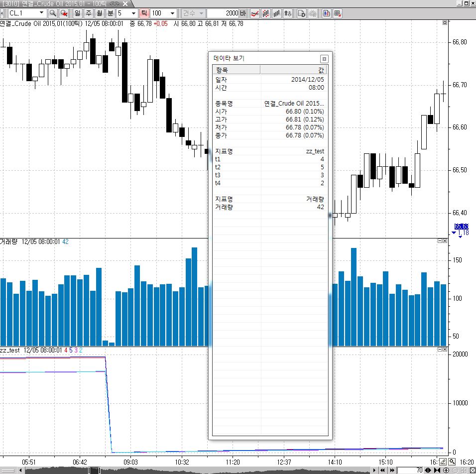
Task: Close the 데이타 보기 data window
Action: tap(324, 59)
